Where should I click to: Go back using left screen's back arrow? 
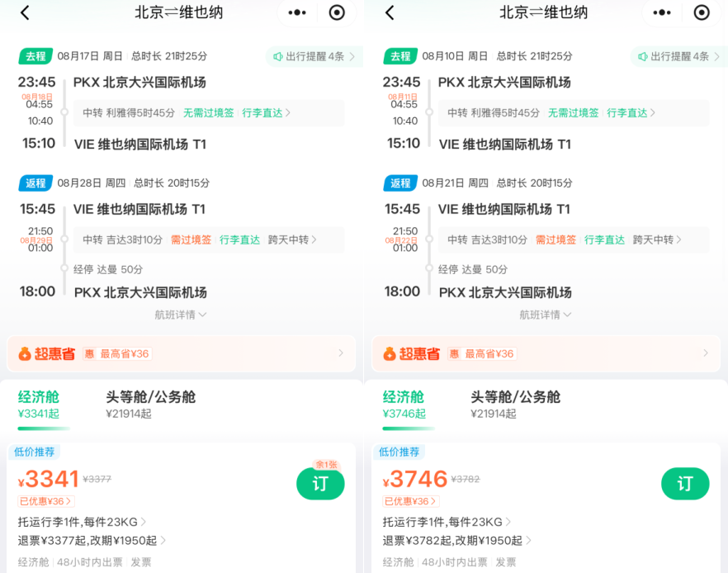coord(25,12)
